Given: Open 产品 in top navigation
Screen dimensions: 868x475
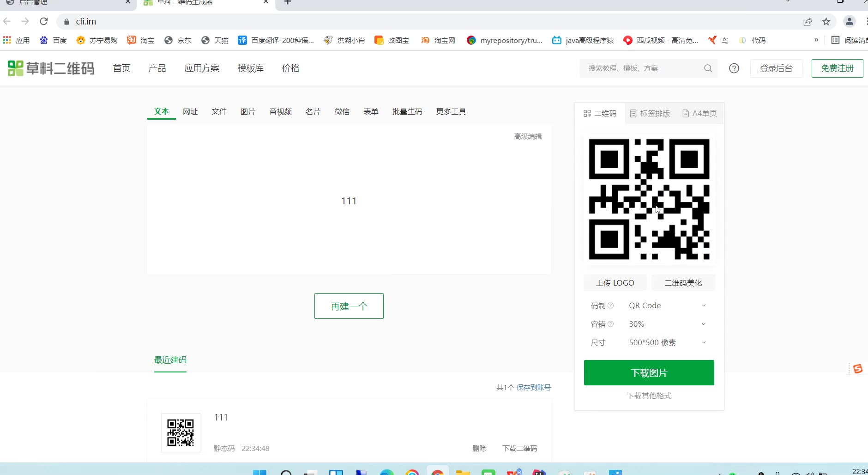Looking at the screenshot, I should 157,68.
